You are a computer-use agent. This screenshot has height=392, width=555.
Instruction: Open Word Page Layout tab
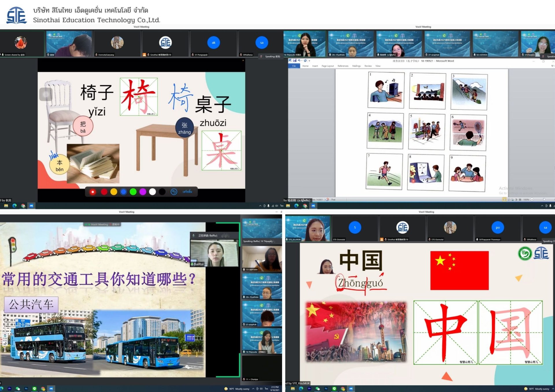point(328,66)
